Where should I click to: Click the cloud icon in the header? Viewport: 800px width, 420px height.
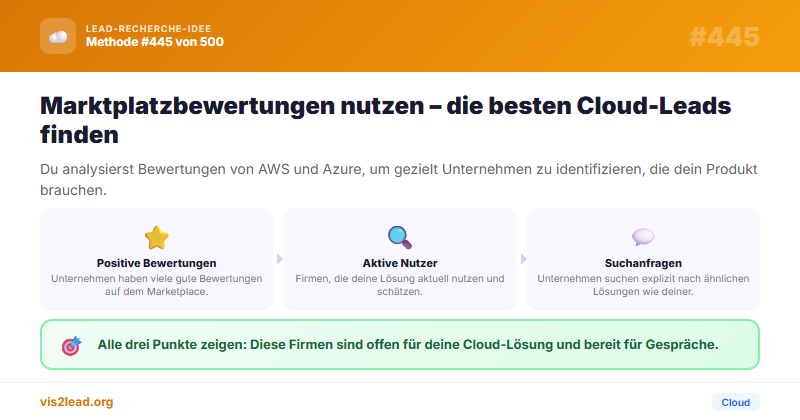58,36
